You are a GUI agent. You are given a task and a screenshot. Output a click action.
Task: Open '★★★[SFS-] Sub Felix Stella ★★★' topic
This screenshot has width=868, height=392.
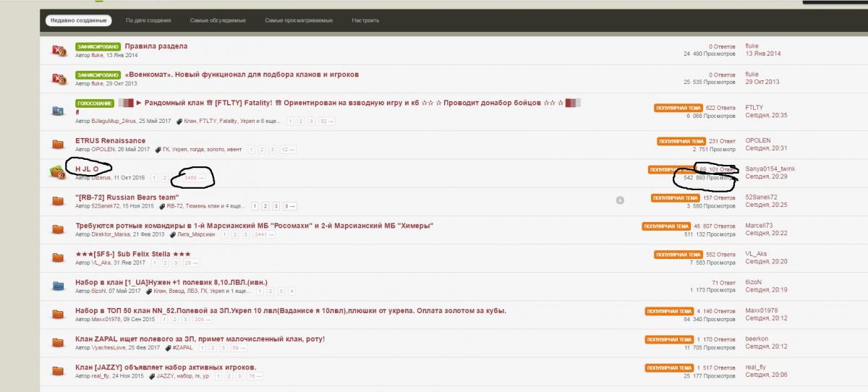click(133, 254)
